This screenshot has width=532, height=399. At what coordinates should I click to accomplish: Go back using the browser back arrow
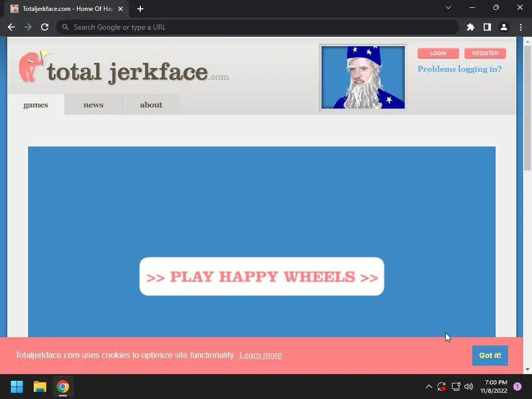[11, 27]
